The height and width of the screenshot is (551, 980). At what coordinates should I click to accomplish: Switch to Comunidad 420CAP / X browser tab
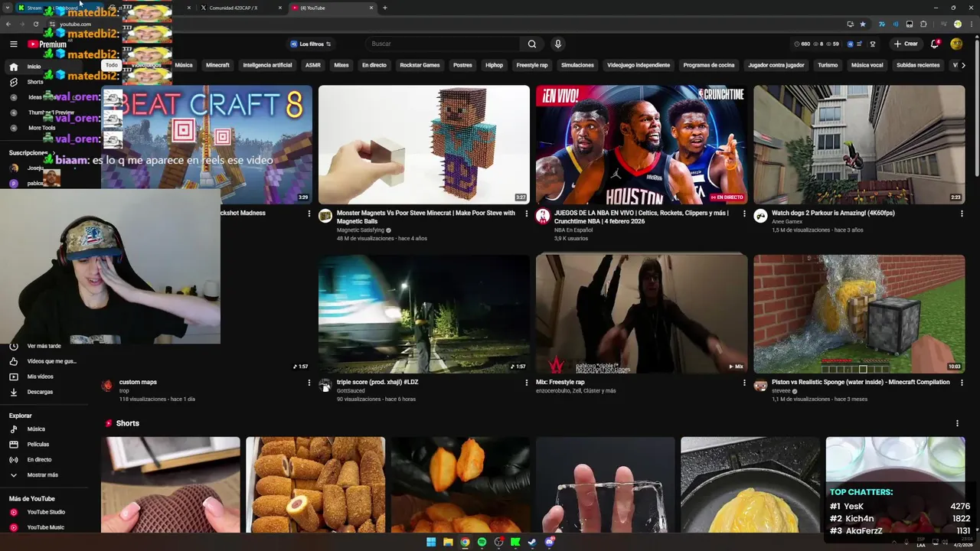click(x=240, y=8)
